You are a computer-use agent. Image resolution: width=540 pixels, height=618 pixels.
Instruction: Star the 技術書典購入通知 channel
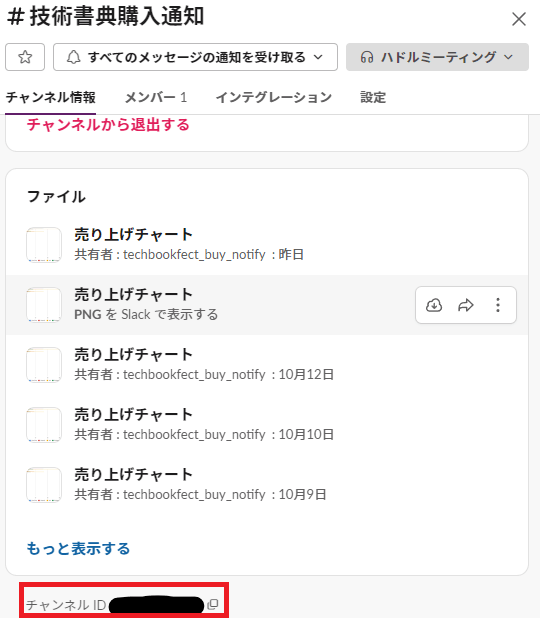point(25,57)
